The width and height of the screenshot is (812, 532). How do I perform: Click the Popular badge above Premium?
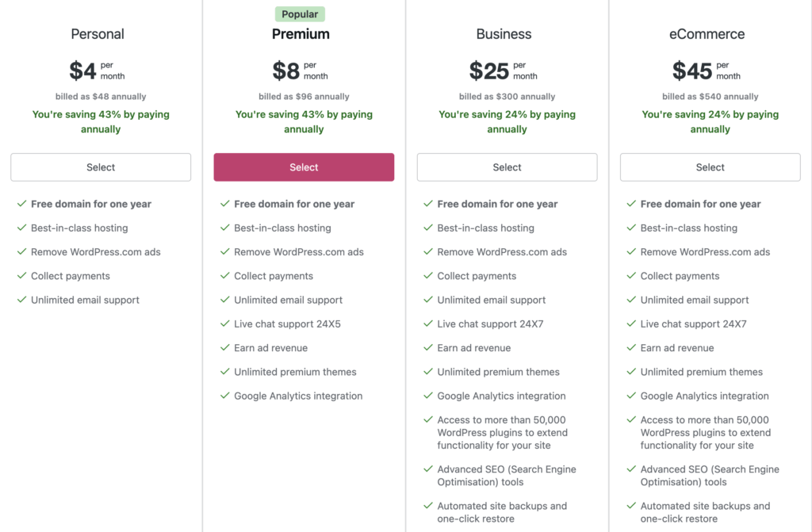click(x=300, y=14)
